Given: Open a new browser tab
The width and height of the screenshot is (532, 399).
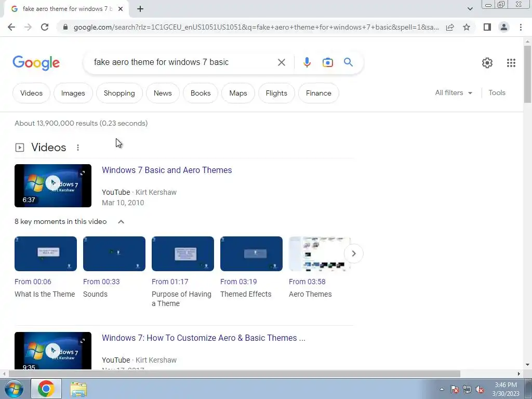Looking at the screenshot, I should coord(140,9).
